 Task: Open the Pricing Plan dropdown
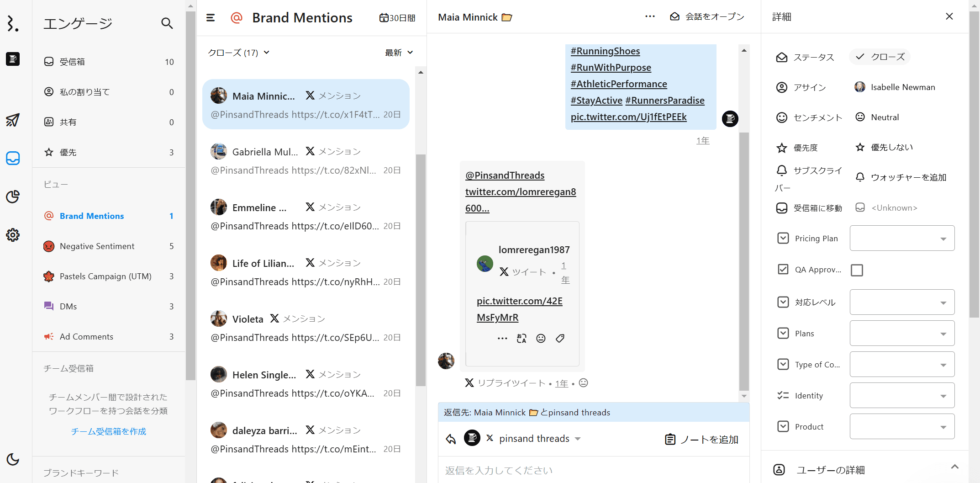tap(902, 238)
